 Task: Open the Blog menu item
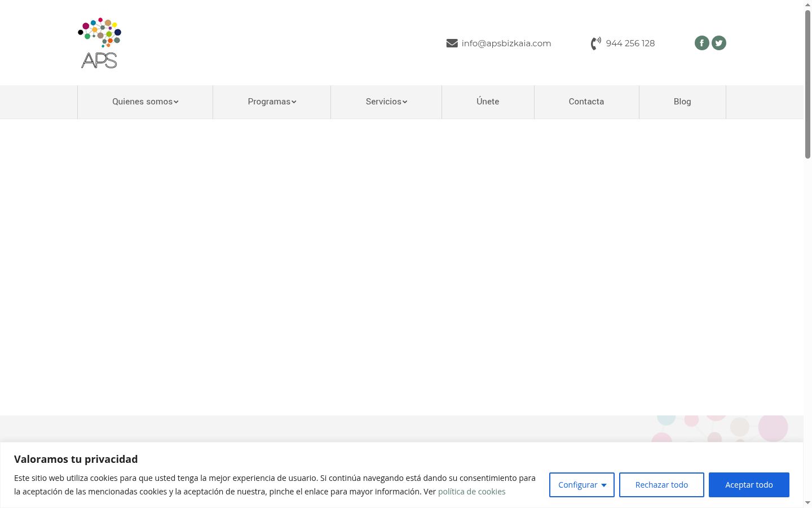682,102
